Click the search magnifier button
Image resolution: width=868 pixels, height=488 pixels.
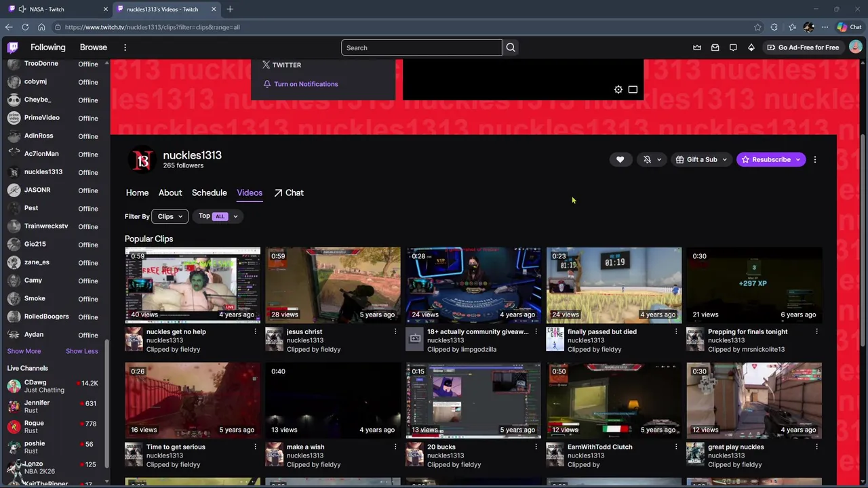click(511, 47)
